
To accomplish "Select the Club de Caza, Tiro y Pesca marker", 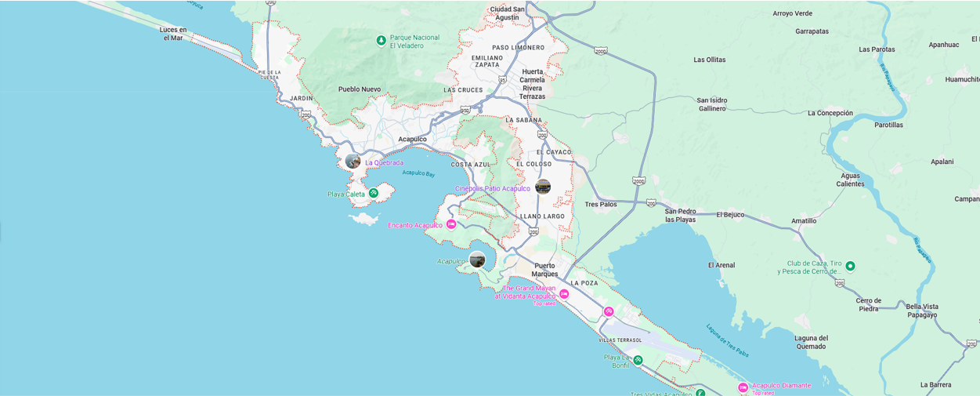I will click(850, 266).
